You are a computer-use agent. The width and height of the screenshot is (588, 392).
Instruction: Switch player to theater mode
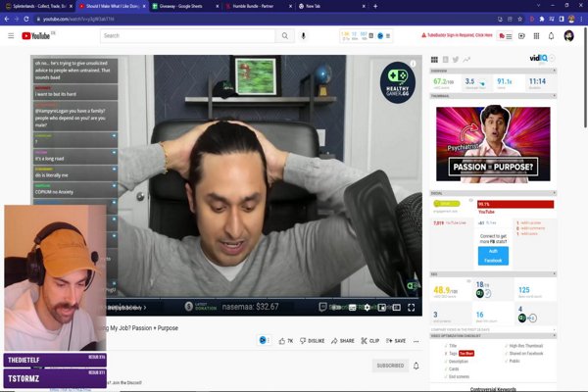point(396,307)
